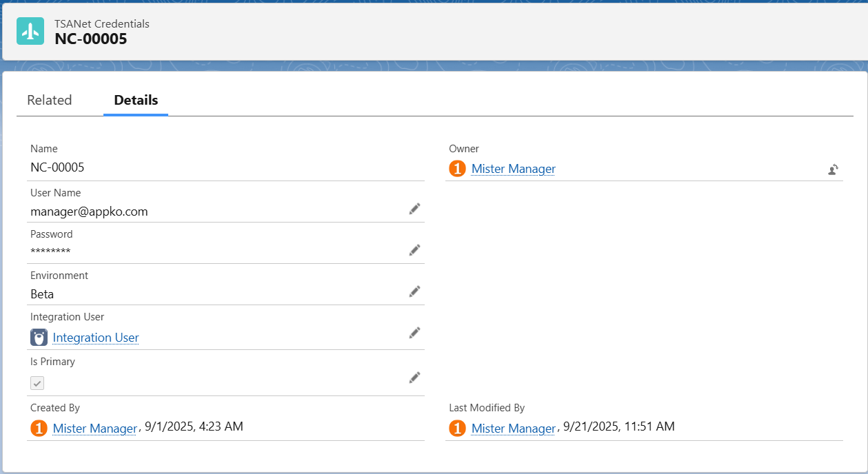The height and width of the screenshot is (474, 868).
Task: Click the Beta Environment value
Action: coord(42,294)
